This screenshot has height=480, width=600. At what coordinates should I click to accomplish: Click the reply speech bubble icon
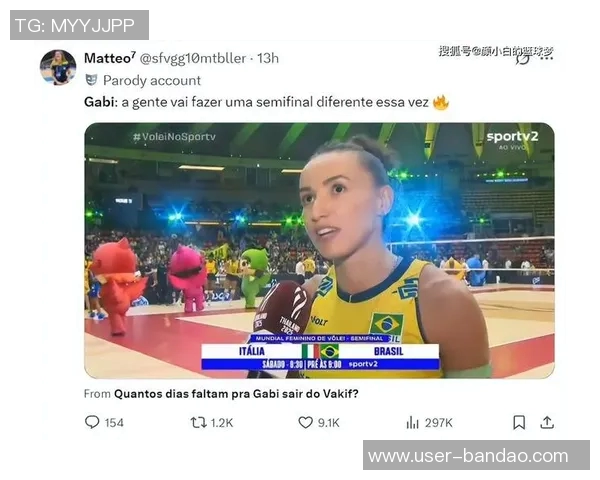coord(92,422)
